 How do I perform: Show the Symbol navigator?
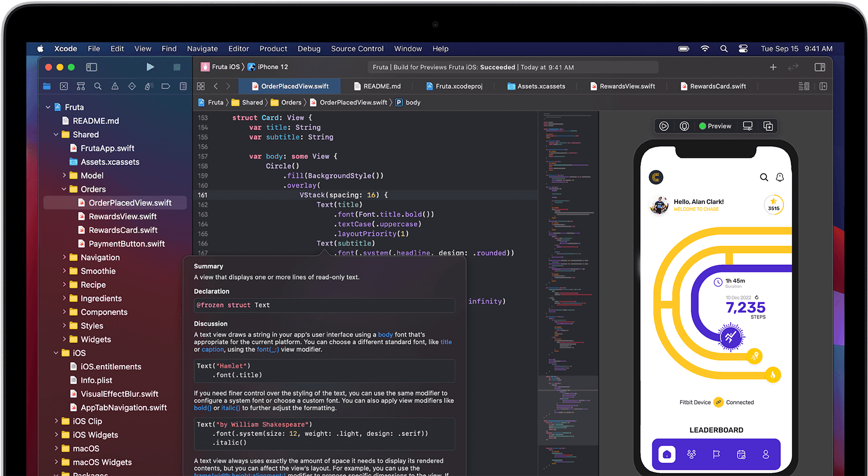(81, 86)
